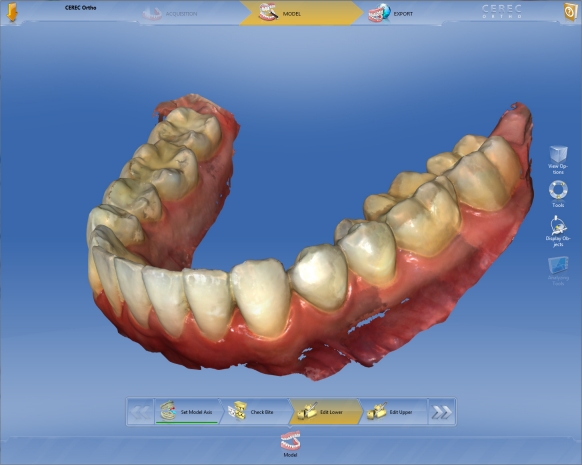This screenshot has height=465, width=582.
Task: Open the Analyzing Tools icon
Action: tap(558, 265)
